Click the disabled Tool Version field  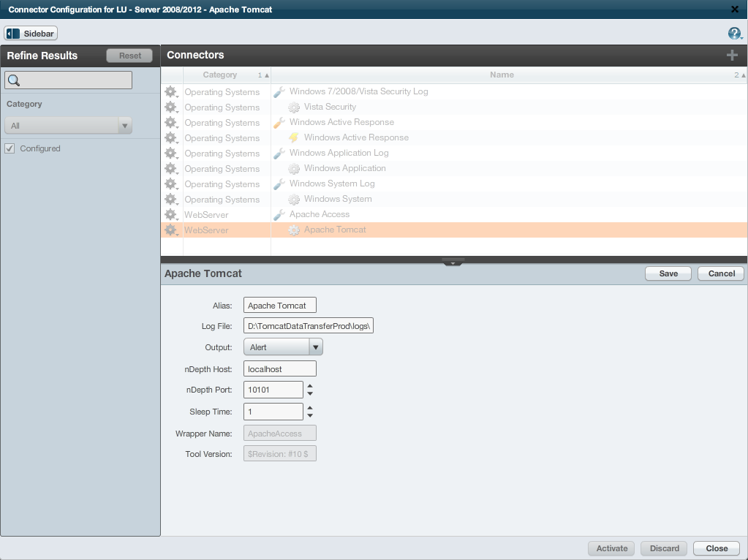pyautogui.click(x=279, y=453)
